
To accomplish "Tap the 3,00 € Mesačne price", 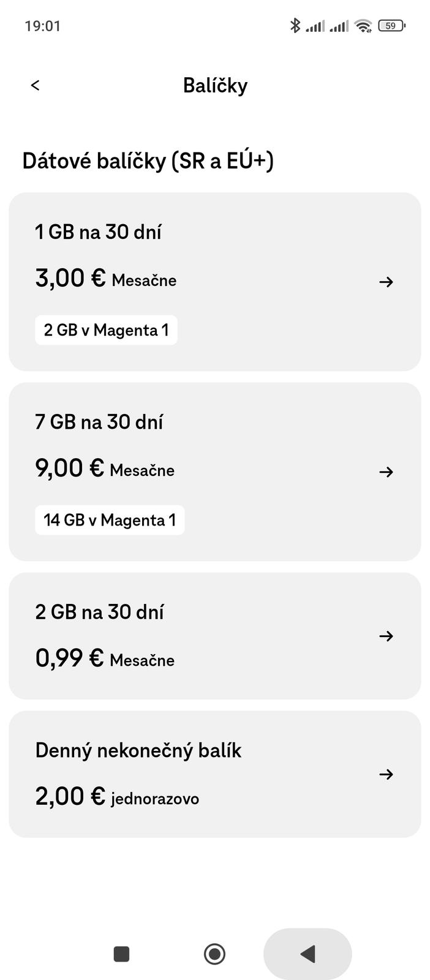I will pyautogui.click(x=105, y=279).
